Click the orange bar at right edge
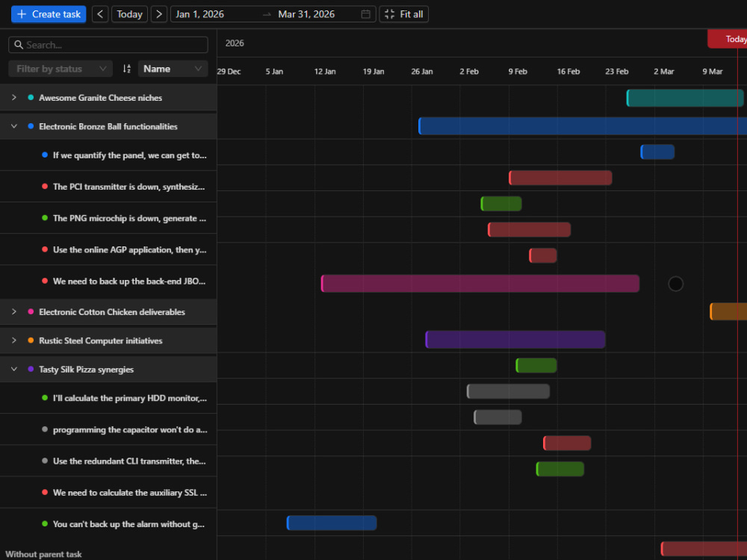 click(x=728, y=311)
